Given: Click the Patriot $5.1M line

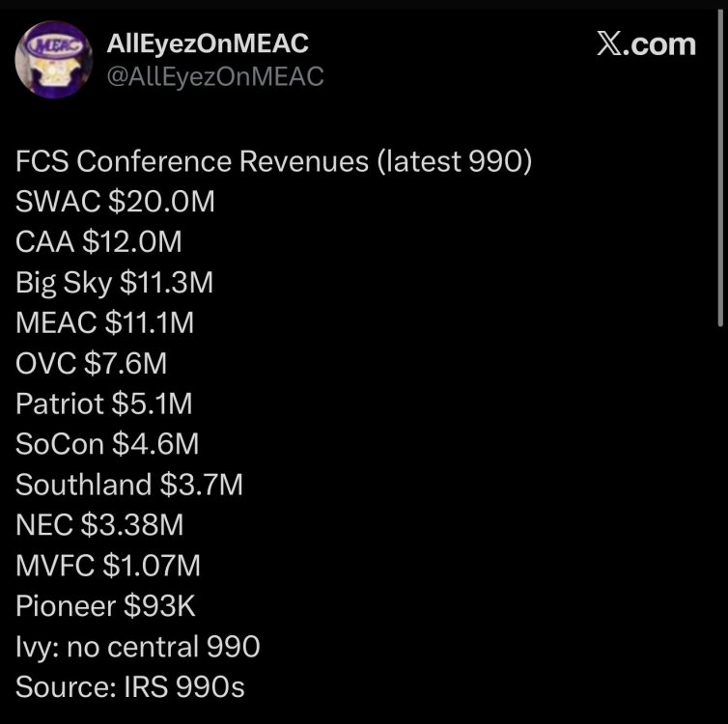Looking at the screenshot, I should point(110,404).
